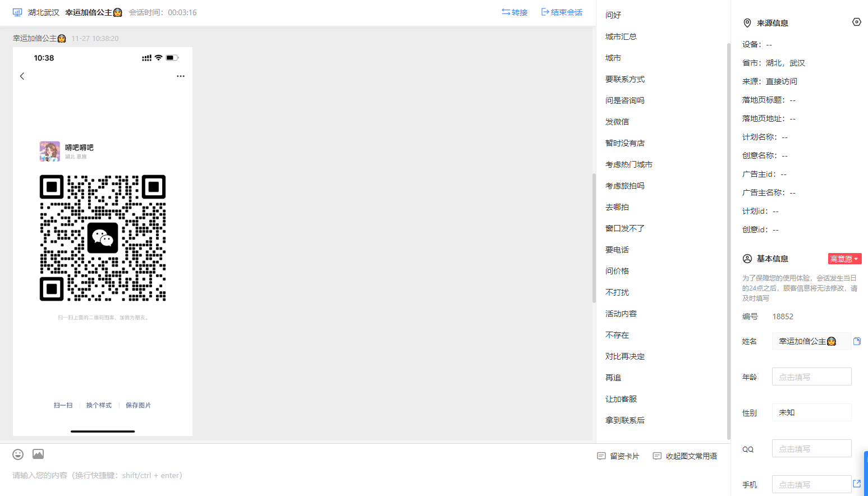Select quick reply 发微信
The width and height of the screenshot is (868, 496).
[x=617, y=122]
